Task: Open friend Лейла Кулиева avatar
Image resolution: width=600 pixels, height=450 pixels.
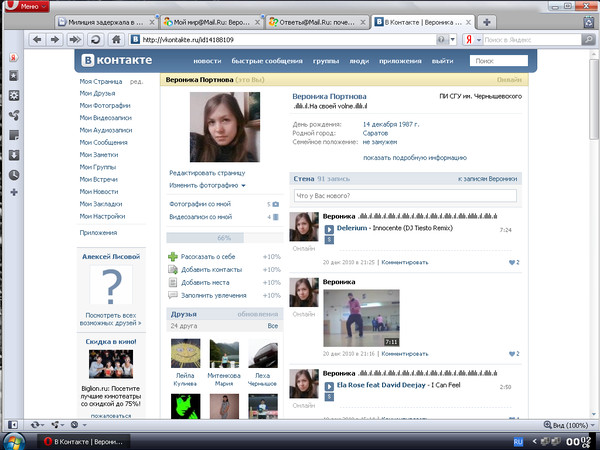Action: click(186, 353)
